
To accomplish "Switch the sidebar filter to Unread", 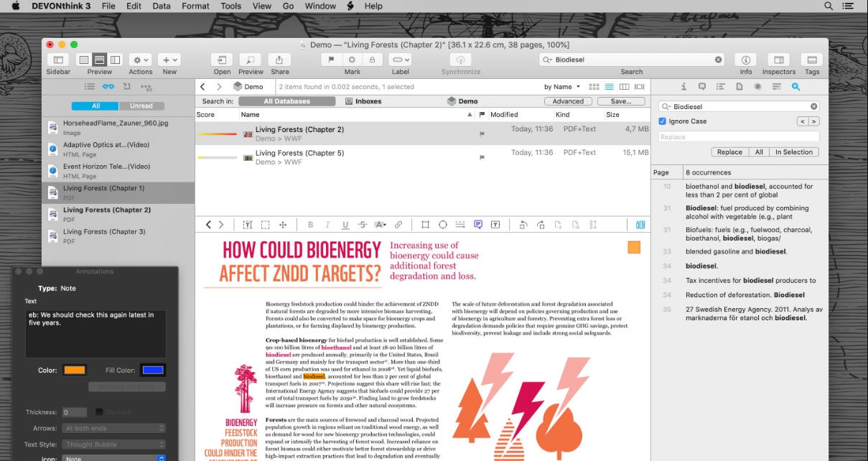I will tap(141, 105).
